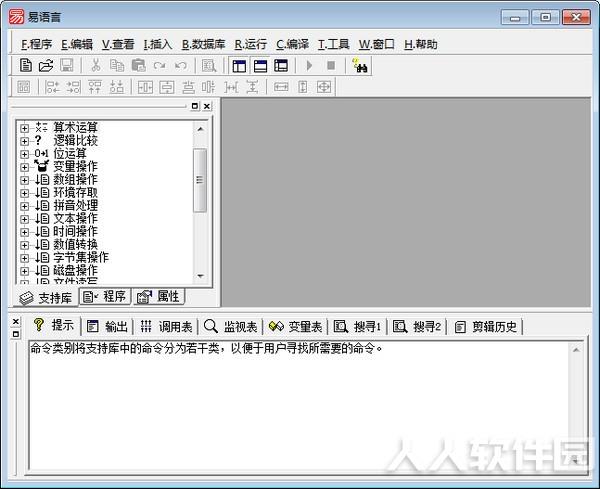The width and height of the screenshot is (600, 489).
Task: Click the make same height icon
Action: coord(302,87)
